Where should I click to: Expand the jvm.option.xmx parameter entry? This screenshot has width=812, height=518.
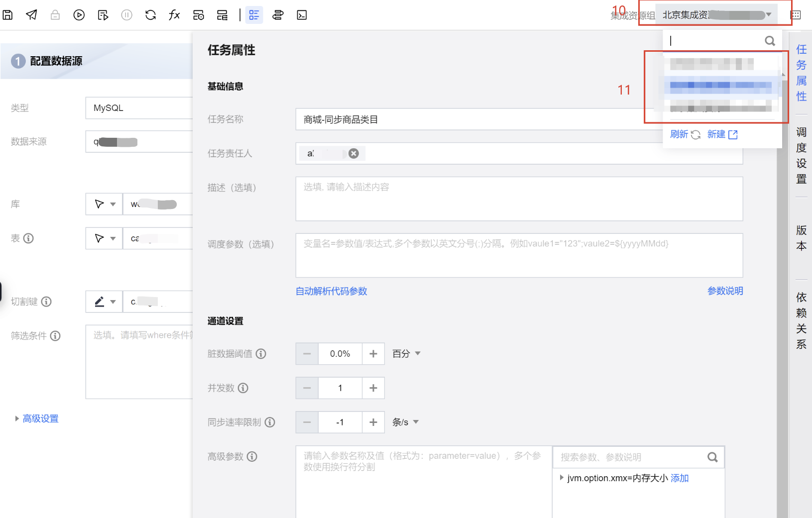click(x=562, y=478)
